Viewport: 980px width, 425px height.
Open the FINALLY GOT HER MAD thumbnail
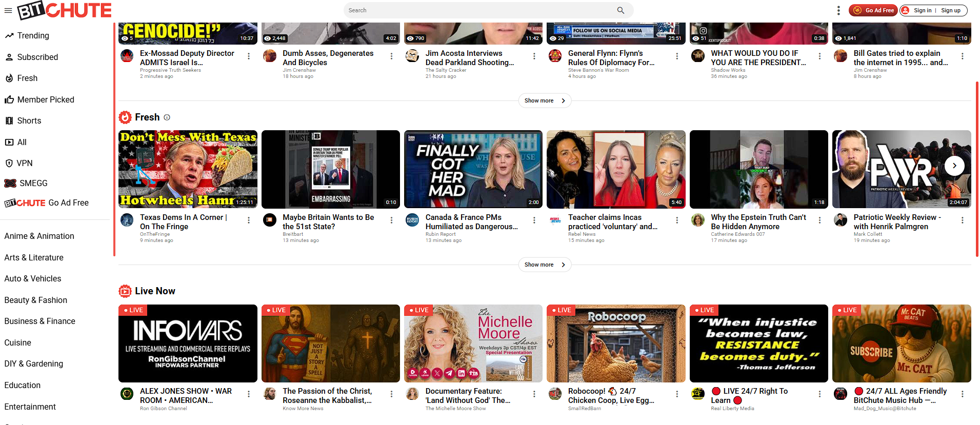coord(473,169)
